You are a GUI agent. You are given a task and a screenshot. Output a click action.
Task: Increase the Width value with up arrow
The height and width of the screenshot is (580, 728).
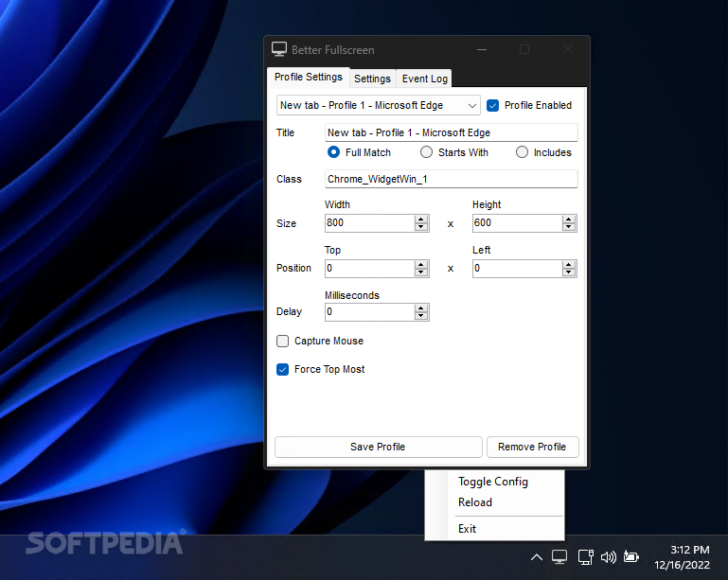(x=421, y=219)
